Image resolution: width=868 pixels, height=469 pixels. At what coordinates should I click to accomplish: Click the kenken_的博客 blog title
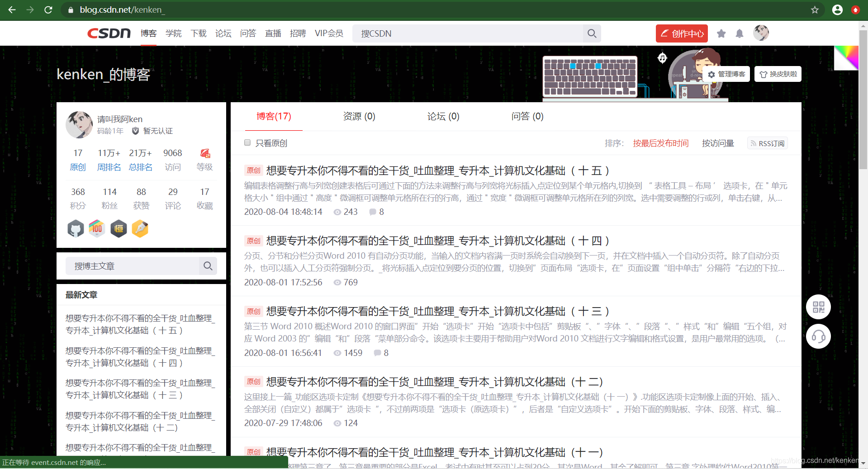(103, 74)
